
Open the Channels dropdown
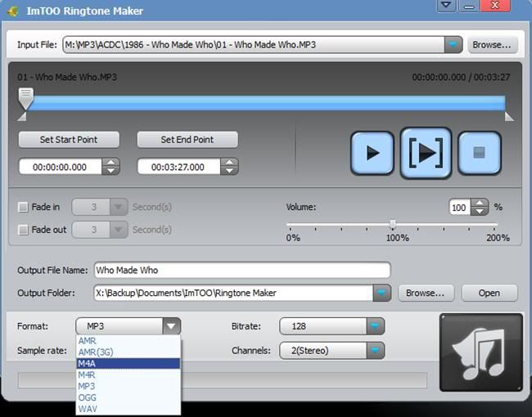(375, 351)
